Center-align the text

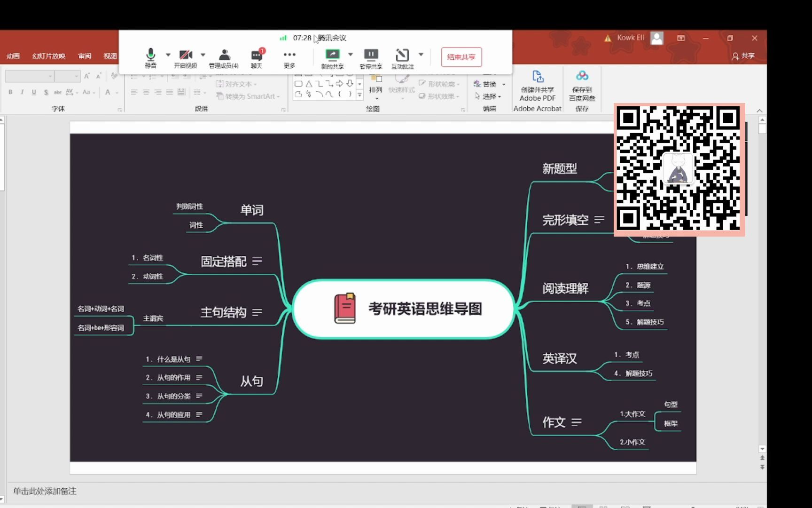click(146, 92)
